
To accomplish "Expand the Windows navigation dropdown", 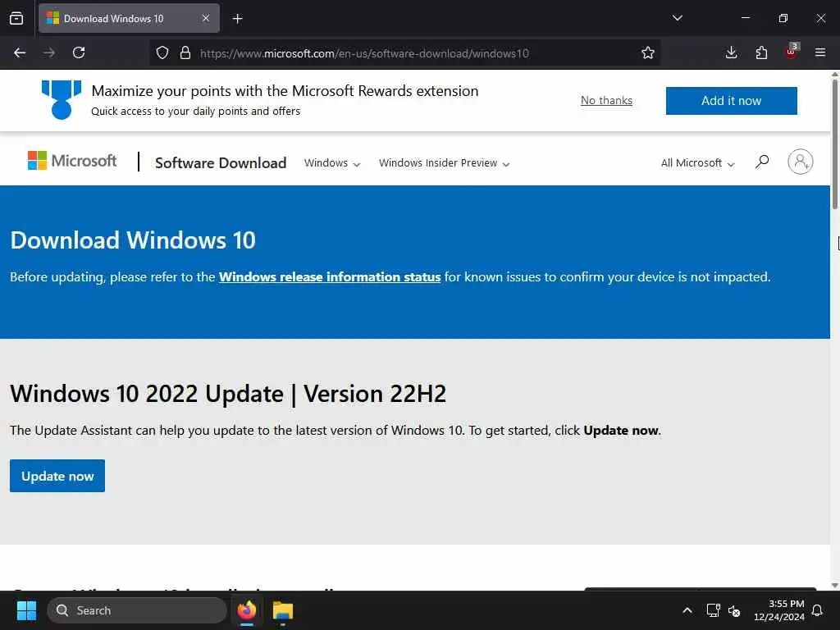I will click(332, 163).
